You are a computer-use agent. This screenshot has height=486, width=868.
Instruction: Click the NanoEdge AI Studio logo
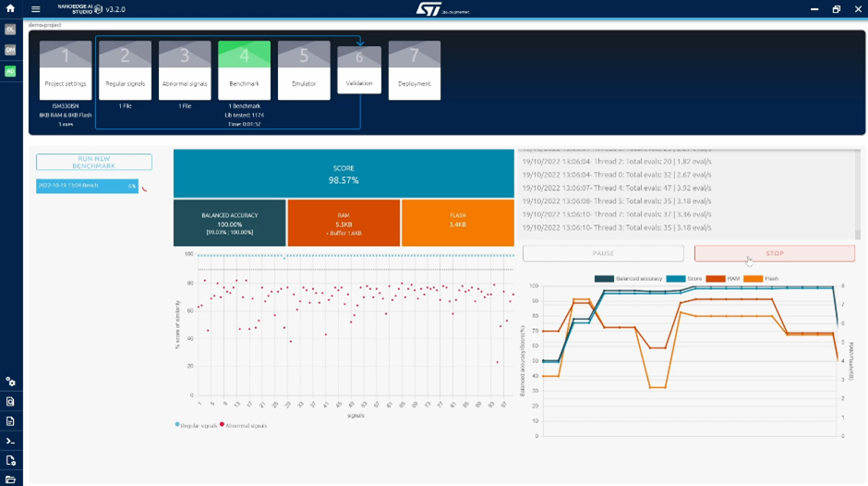[x=80, y=9]
